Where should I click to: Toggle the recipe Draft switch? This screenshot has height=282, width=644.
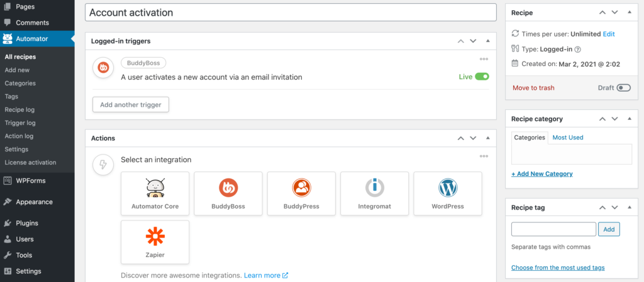pyautogui.click(x=623, y=88)
